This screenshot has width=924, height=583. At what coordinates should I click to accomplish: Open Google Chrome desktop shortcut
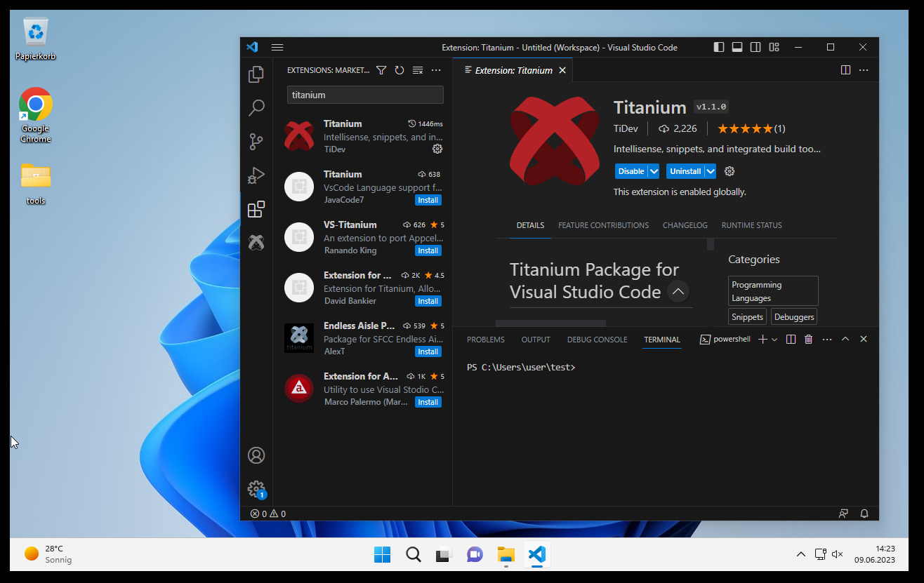click(x=35, y=114)
